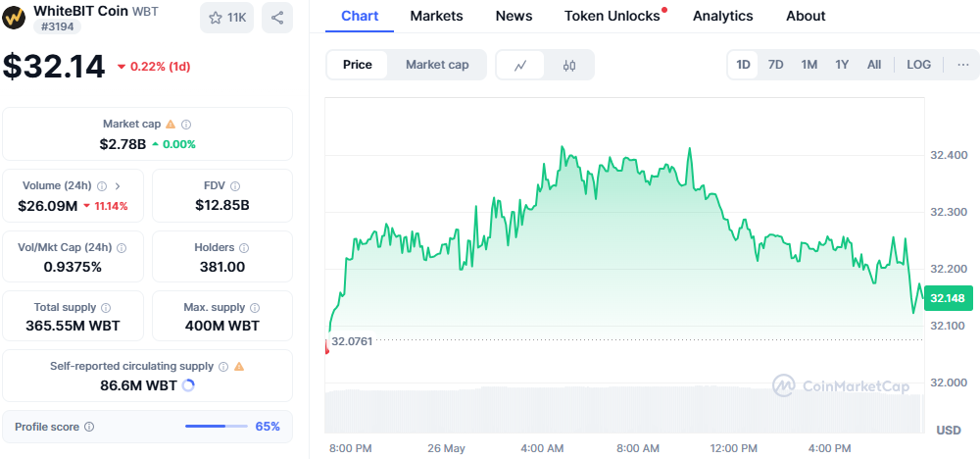Click the 26 May axis label
This screenshot has height=459, width=980.
click(x=446, y=448)
